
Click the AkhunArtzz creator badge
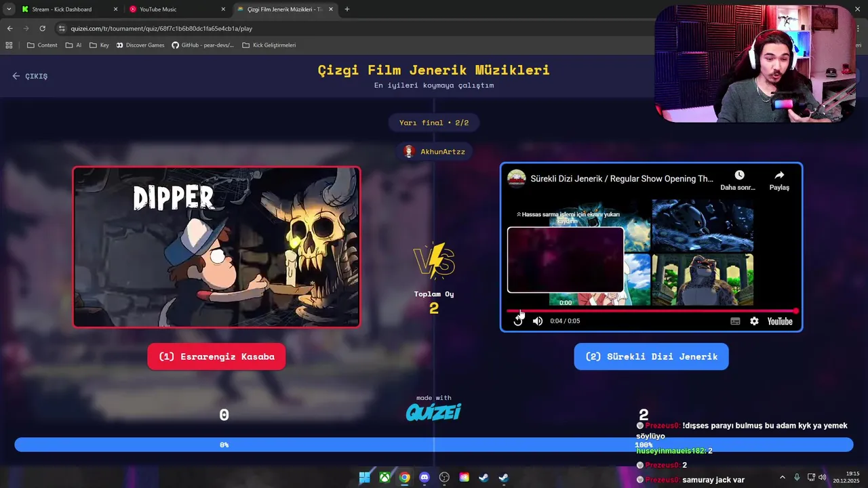[435, 151]
